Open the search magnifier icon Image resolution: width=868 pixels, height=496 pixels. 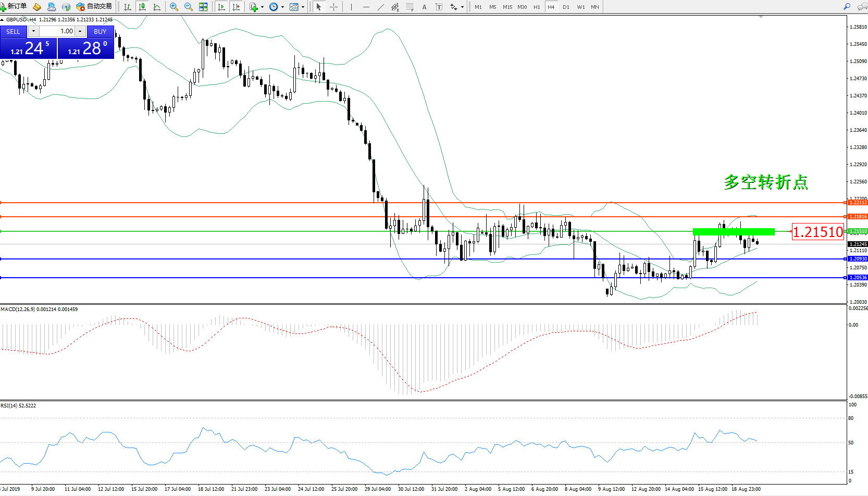click(x=847, y=7)
